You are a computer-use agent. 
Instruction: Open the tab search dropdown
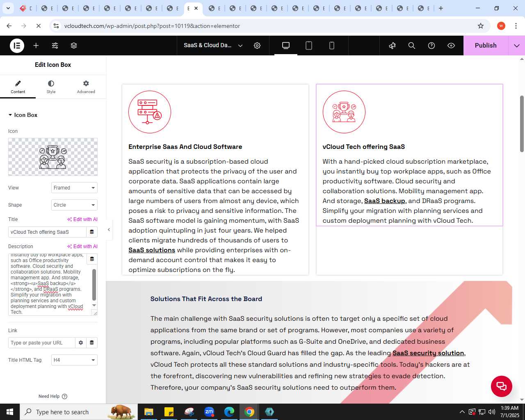8,8
